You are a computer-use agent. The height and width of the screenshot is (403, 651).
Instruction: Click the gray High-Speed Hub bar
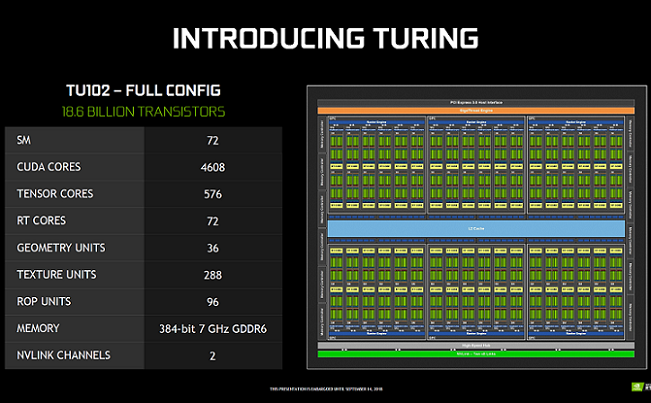pyautogui.click(x=476, y=346)
